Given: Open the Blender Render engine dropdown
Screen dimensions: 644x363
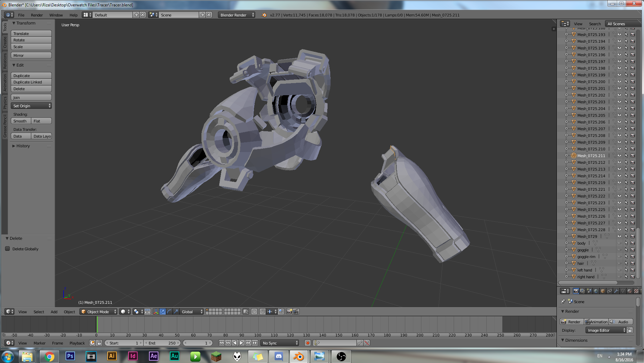Looking at the screenshot, I should click(x=236, y=15).
